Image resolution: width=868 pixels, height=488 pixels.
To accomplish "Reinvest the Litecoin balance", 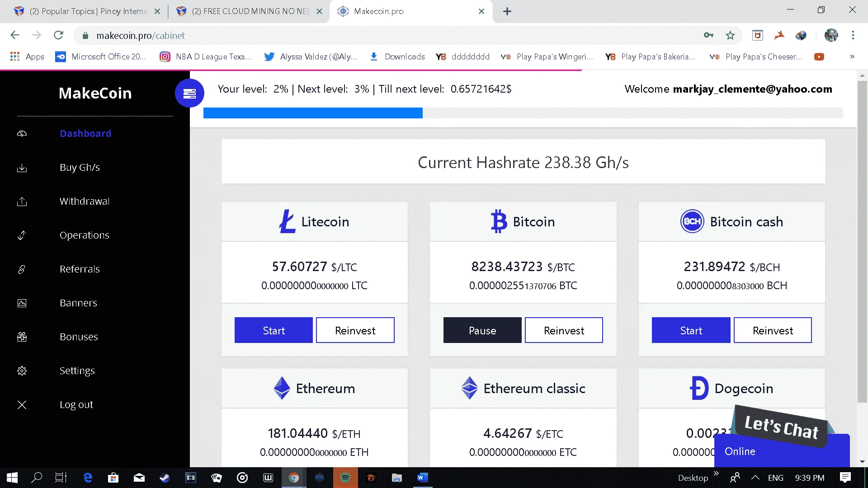I will click(x=355, y=330).
